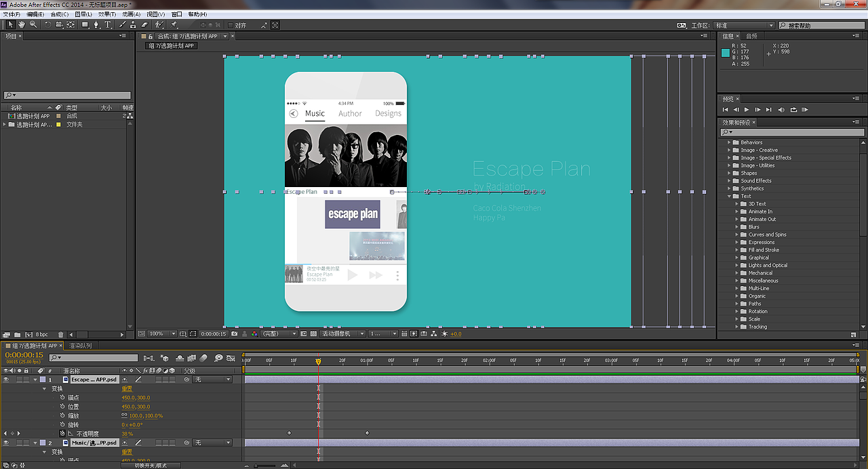Viewport: 868px width, 469px height.
Task: Toggle mute audio in Preview panel
Action: click(781, 109)
